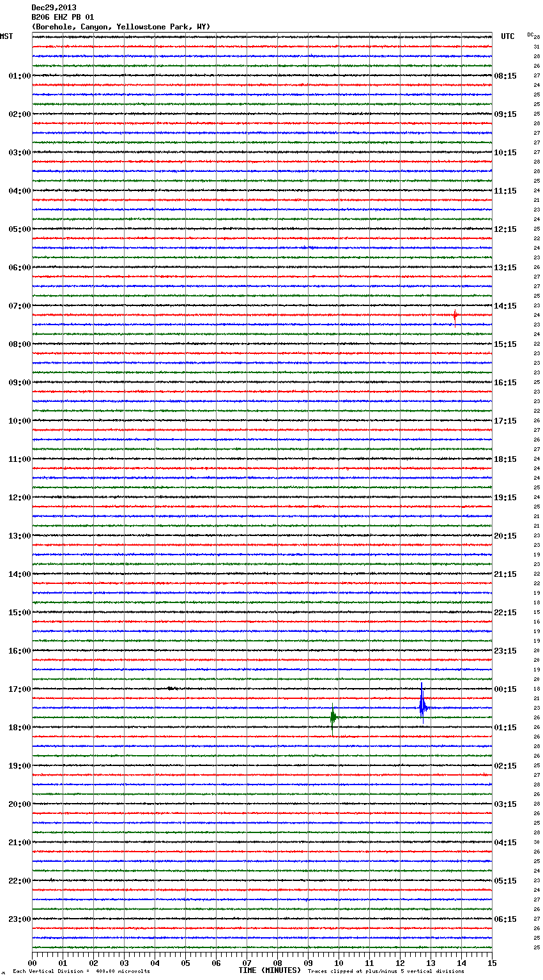Click the 08:00 MST time label

coord(19,344)
